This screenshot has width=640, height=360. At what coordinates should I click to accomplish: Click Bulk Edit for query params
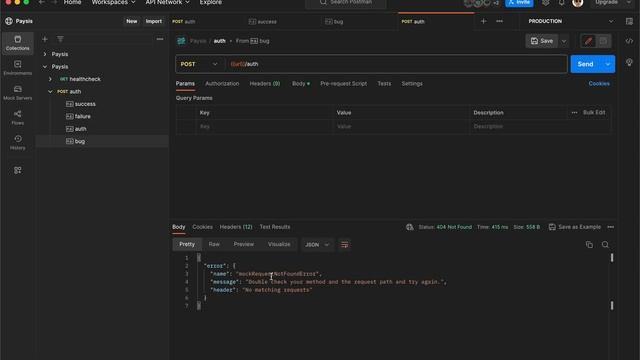pyautogui.click(x=594, y=113)
